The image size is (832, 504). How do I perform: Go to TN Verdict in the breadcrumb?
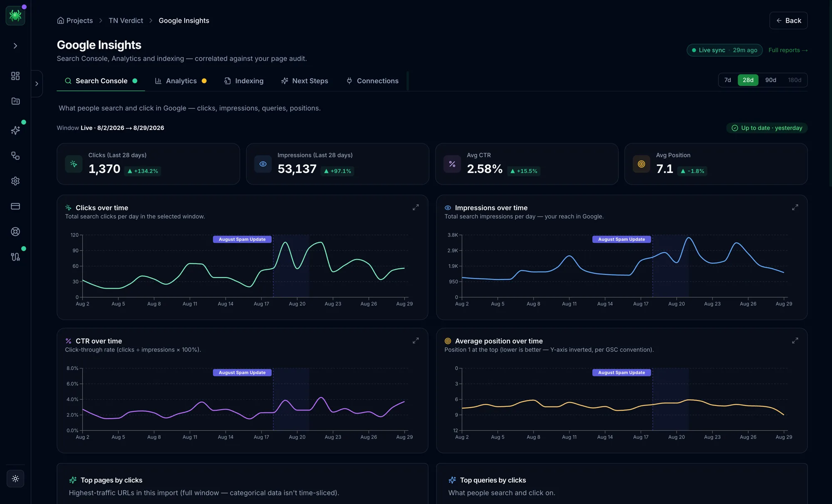[126, 20]
